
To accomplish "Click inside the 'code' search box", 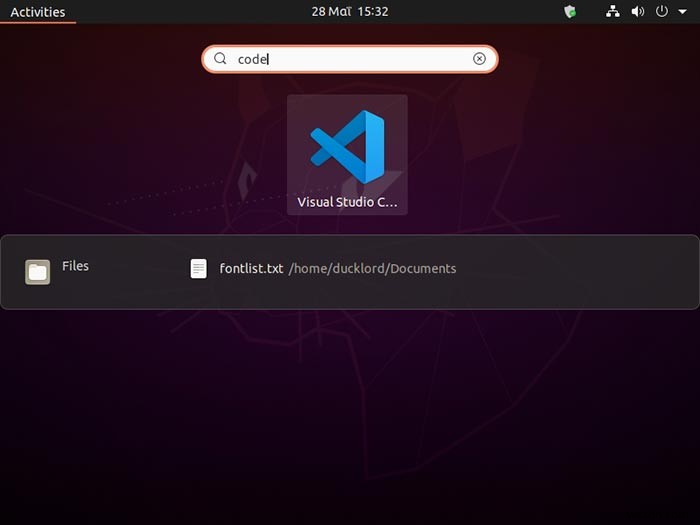I will coord(350,59).
